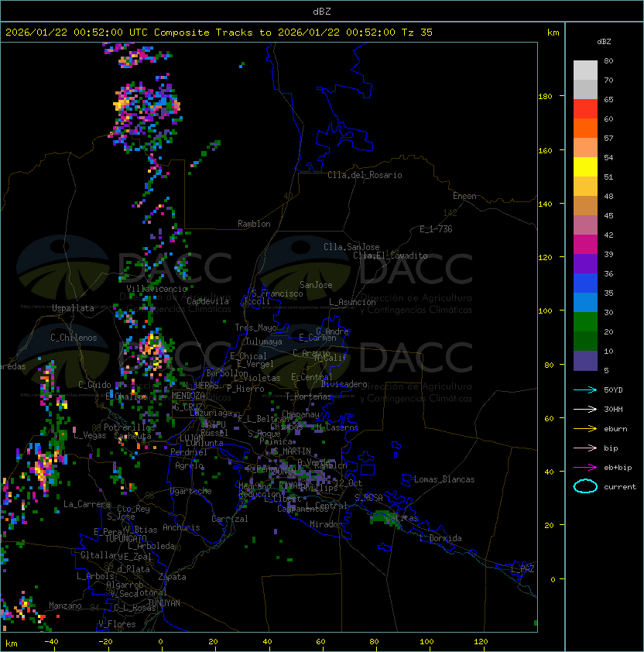Click the 'Anchoris' place label
The width and height of the screenshot is (644, 652).
181,527
